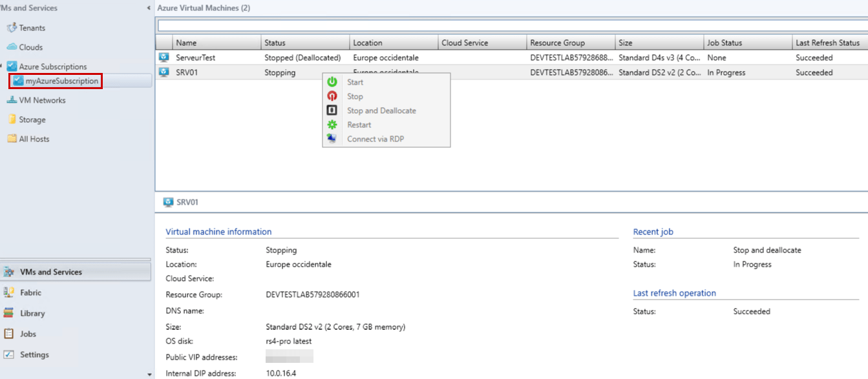Select Restart in the context menu
Viewport: 868px width, 379px height.
pos(359,125)
